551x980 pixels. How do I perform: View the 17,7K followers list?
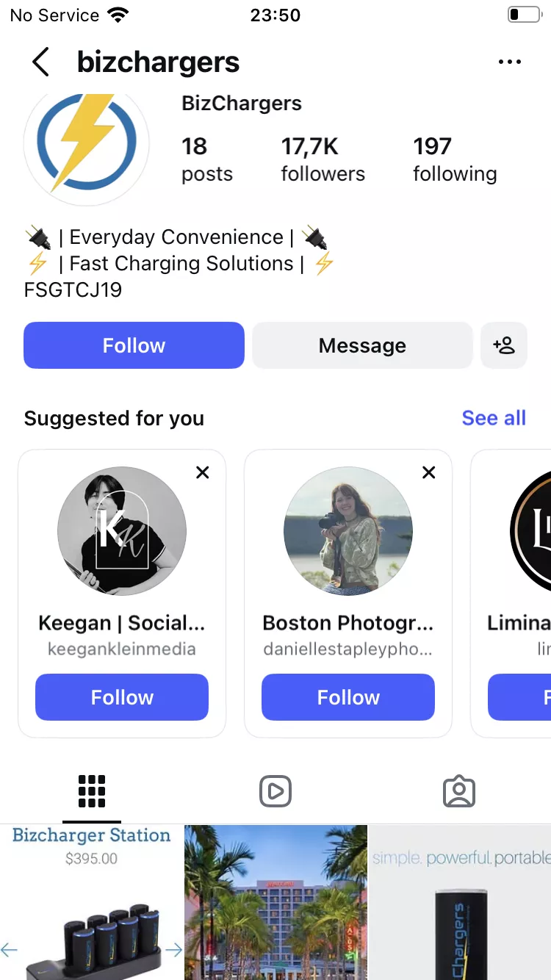click(323, 159)
